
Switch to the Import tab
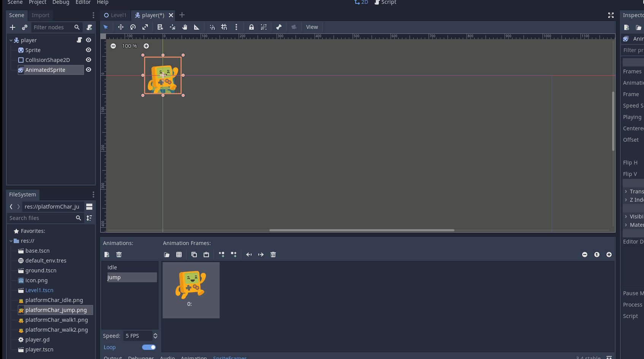coord(41,15)
